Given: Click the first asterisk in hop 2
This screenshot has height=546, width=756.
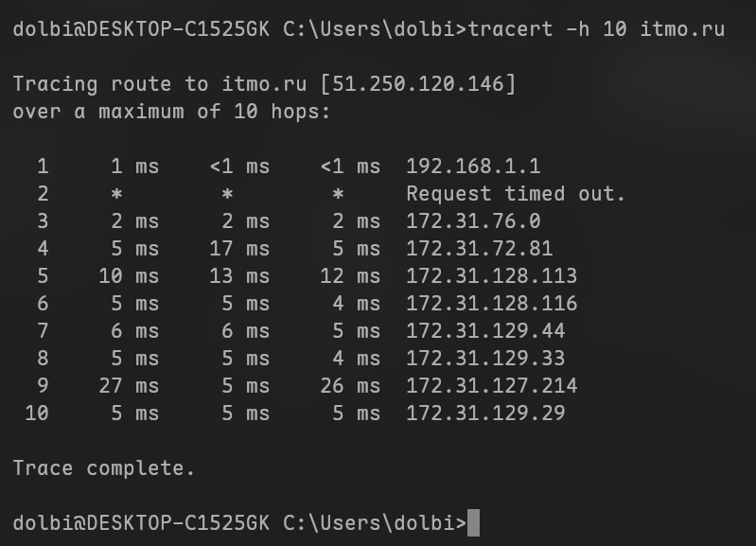Looking at the screenshot, I should (x=116, y=194).
